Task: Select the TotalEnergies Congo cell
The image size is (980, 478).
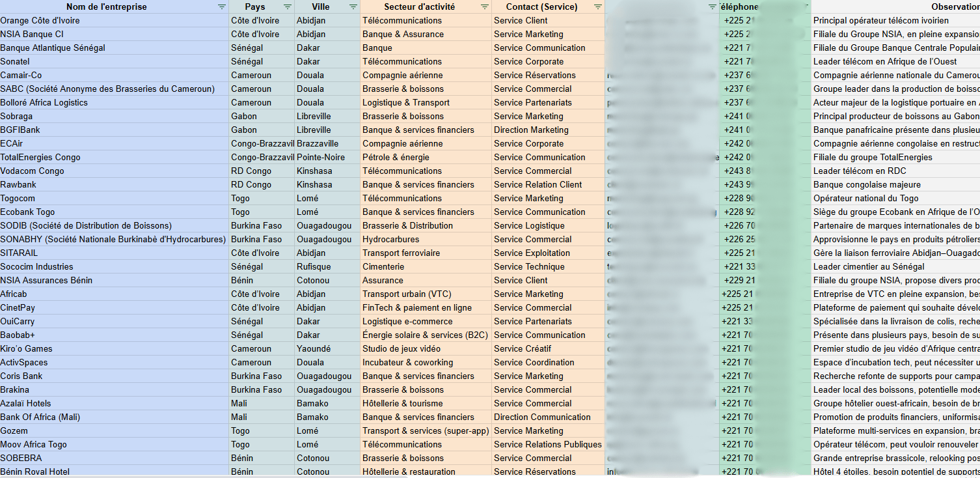Action: click(40, 157)
